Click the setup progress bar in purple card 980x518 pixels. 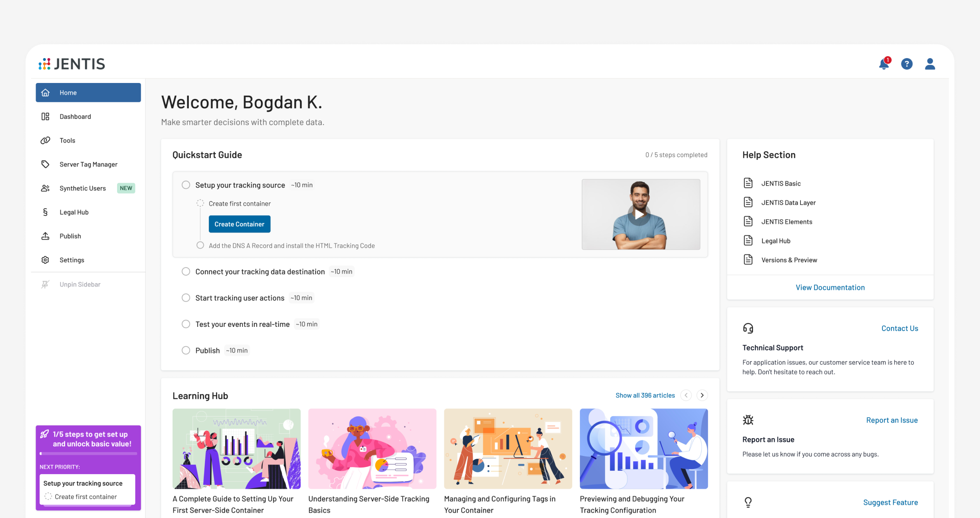pyautogui.click(x=88, y=453)
